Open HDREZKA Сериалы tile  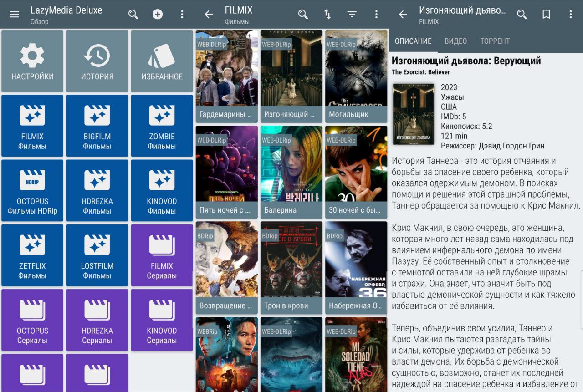(97, 320)
